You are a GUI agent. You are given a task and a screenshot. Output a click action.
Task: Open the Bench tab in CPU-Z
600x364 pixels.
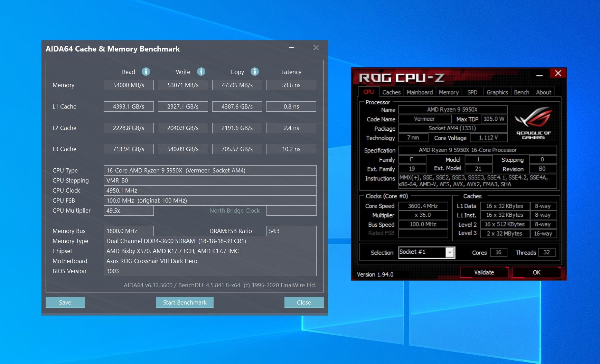click(522, 92)
